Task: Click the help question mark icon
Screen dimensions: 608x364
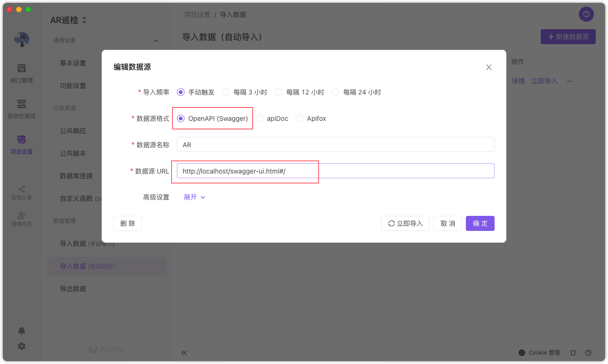Action: coord(588,352)
